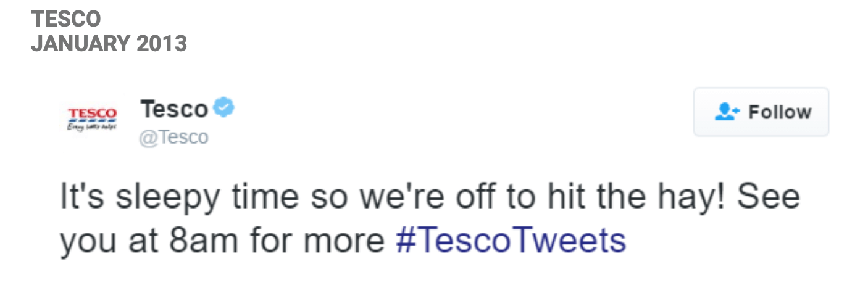Image resolution: width=868 pixels, height=285 pixels.
Task: Click the bold Tesco display name
Action: click(174, 109)
